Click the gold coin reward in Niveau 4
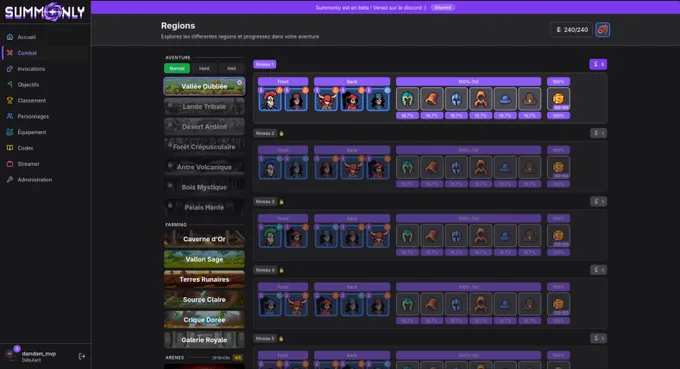The image size is (680, 369). tap(559, 304)
